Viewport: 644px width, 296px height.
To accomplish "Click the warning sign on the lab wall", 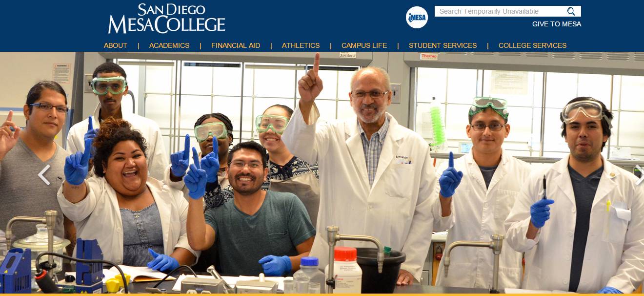I will [62, 73].
